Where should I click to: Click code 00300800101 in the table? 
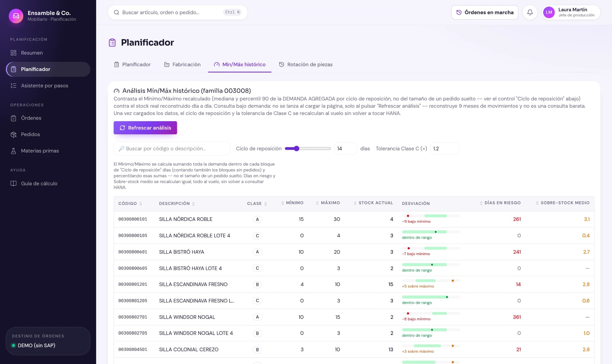point(133,219)
